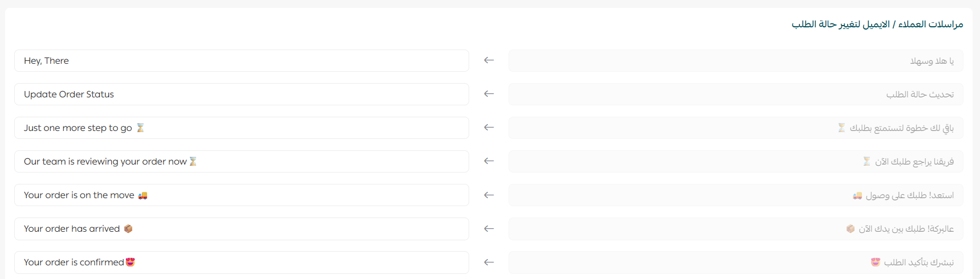980x279 pixels.
Task: Focus the "Update Order Status" text field
Action: click(x=241, y=94)
